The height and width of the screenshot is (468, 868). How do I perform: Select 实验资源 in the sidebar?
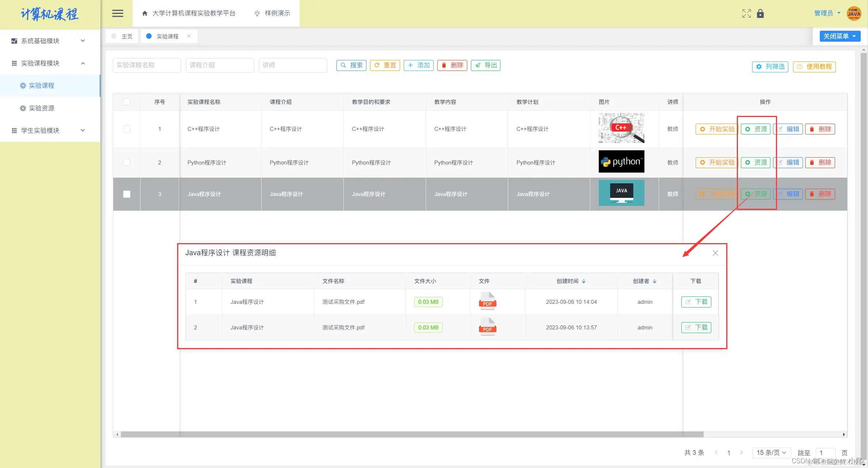point(41,108)
